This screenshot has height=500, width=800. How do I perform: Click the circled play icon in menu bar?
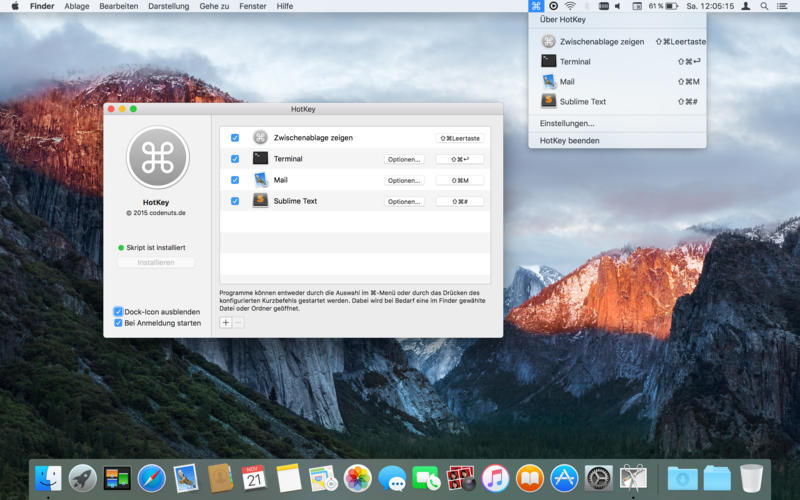[x=553, y=6]
